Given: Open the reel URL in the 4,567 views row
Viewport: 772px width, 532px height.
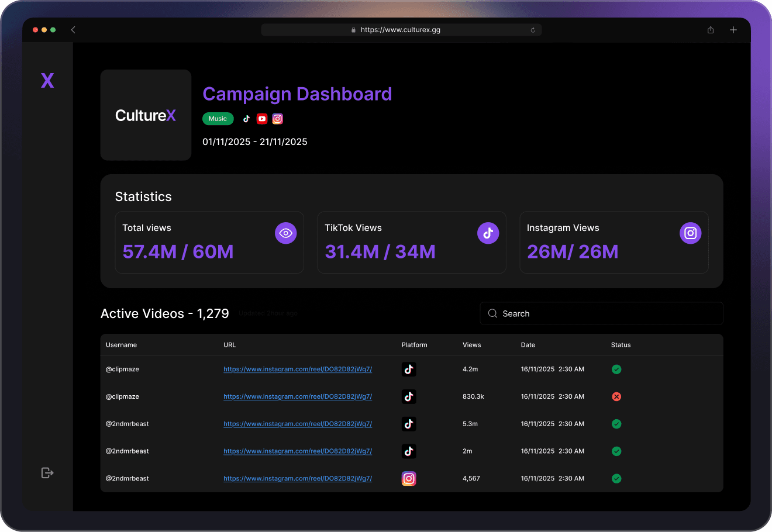Looking at the screenshot, I should (x=298, y=478).
